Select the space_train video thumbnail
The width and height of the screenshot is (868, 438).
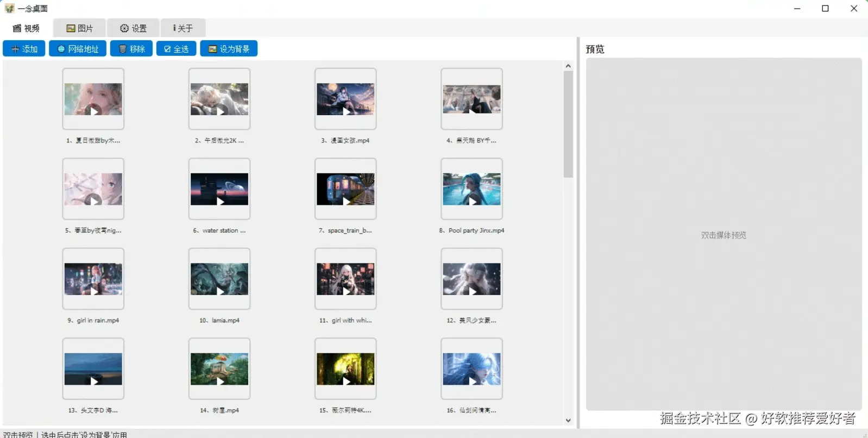click(345, 189)
